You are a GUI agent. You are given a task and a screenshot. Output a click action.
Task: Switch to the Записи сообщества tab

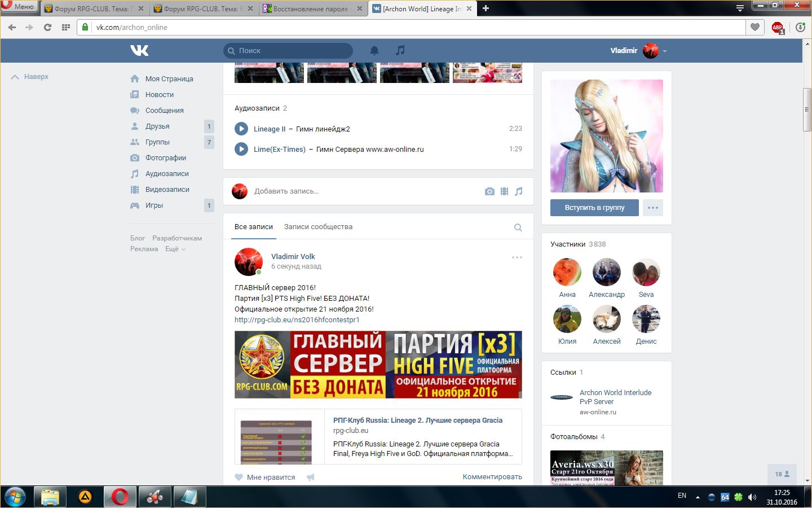pos(318,227)
